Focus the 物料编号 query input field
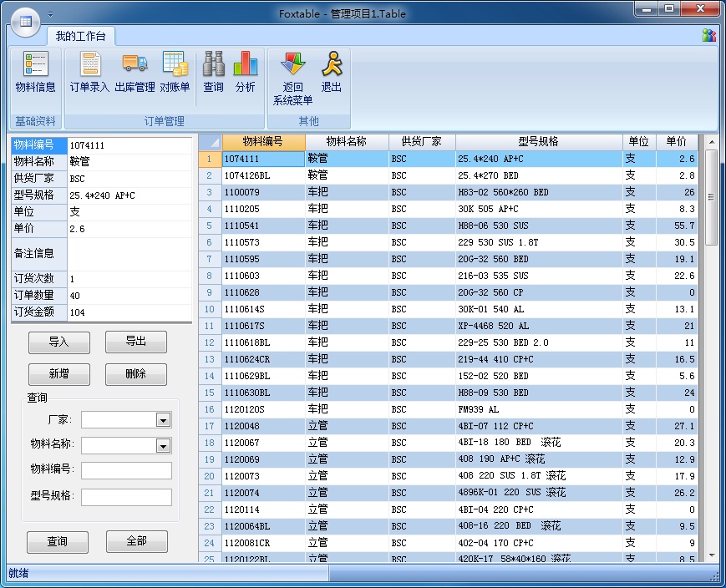The height and width of the screenshot is (588, 726). [126, 470]
